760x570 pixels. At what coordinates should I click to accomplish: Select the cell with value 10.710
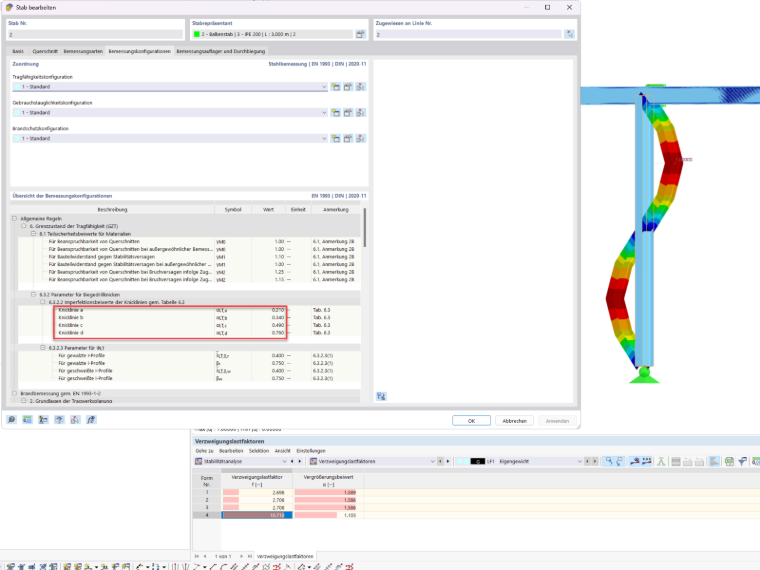click(x=257, y=515)
